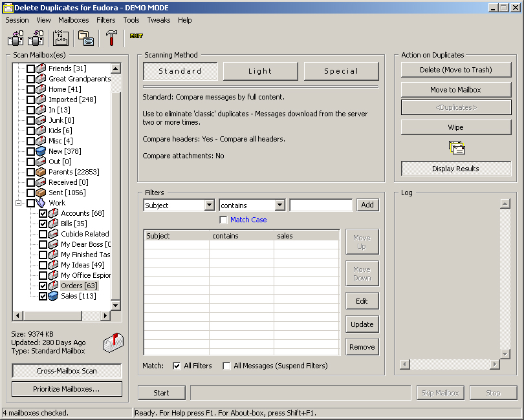The image size is (524, 420).
Task: Open the Mailboxes menu
Action: click(74, 20)
